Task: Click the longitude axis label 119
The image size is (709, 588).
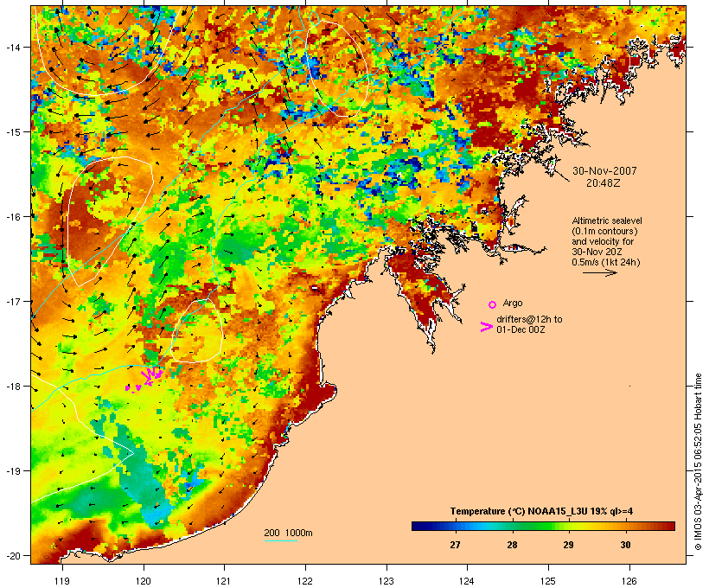Action: point(62,581)
